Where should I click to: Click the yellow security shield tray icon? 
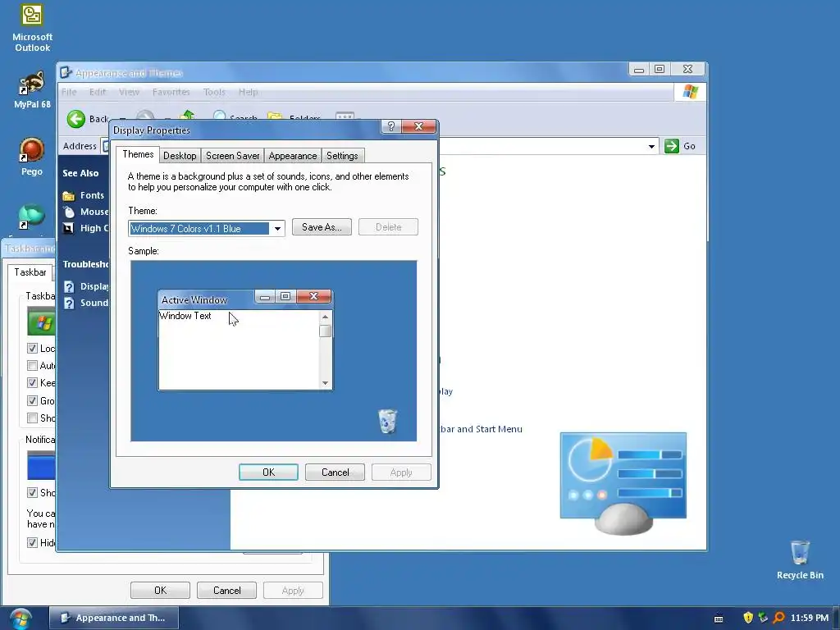click(748, 618)
